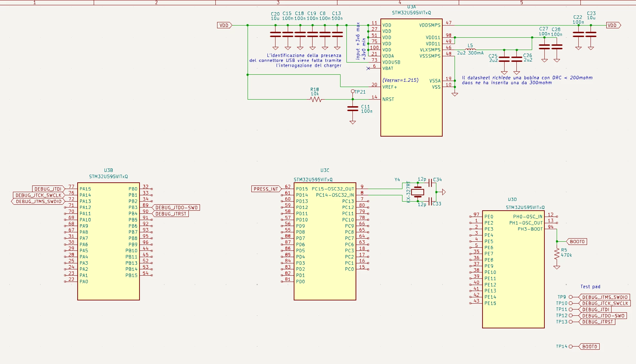
Task: Click the U3B reference designator text
Action: [x=108, y=170]
